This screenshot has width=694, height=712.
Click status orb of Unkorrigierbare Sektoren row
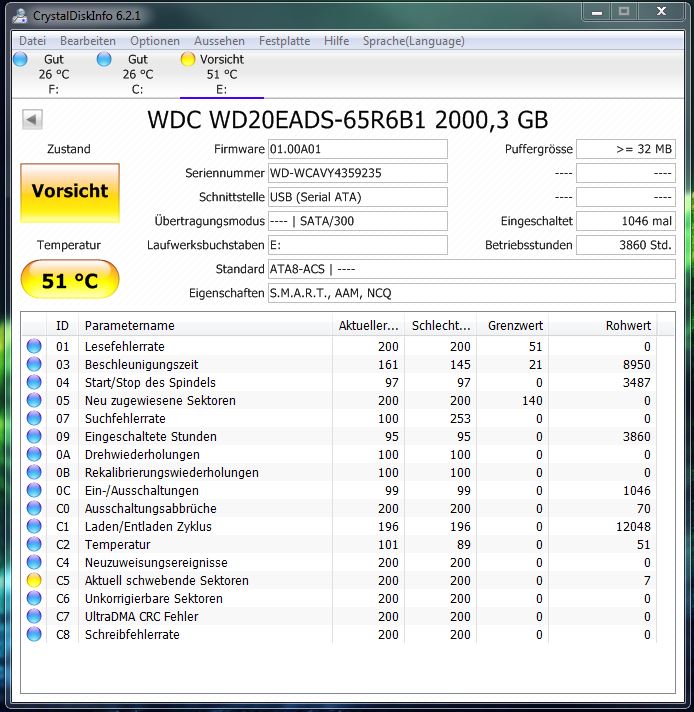[34, 598]
